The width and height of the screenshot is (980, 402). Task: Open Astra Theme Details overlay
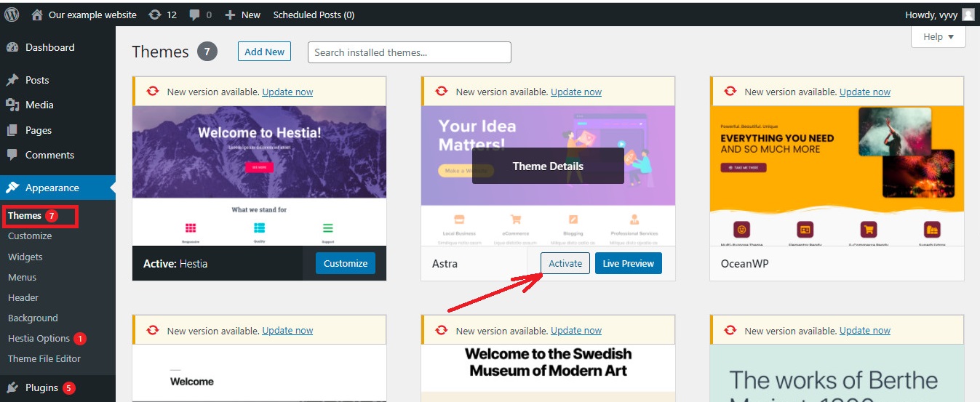[x=548, y=166]
